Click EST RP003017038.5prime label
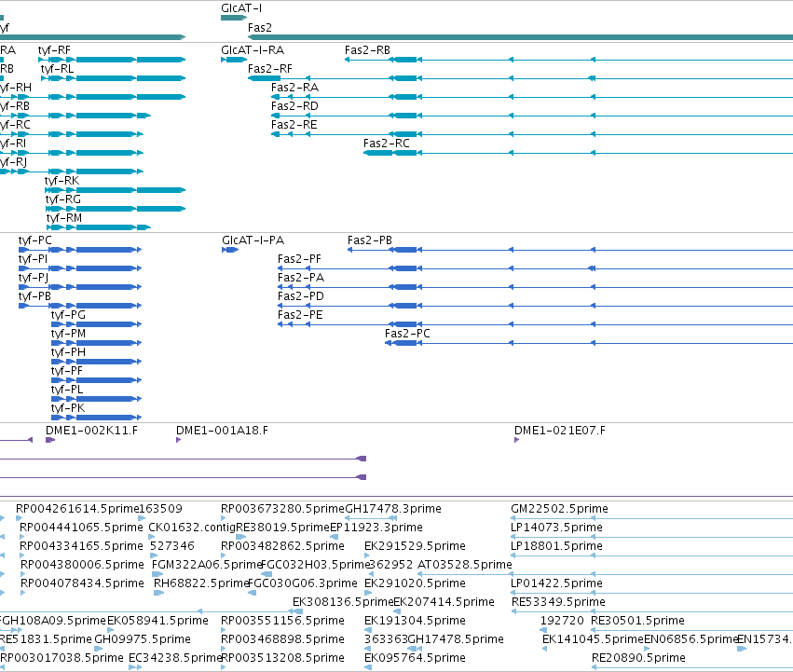 [x=62, y=658]
